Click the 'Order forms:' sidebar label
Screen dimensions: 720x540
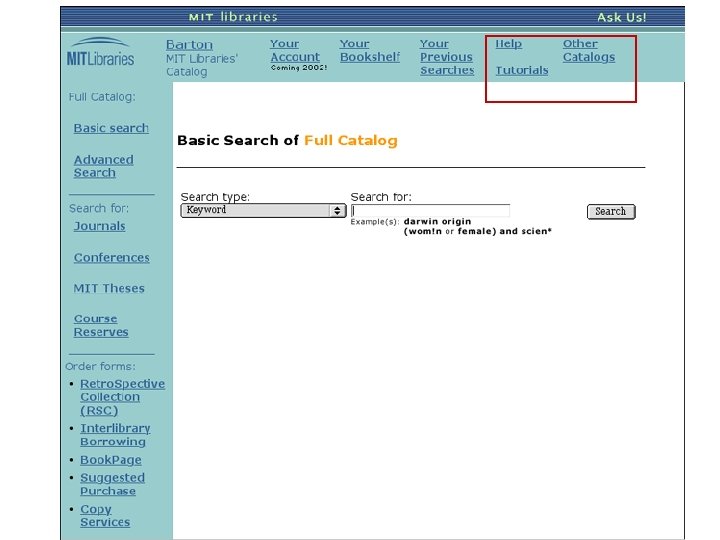point(101,366)
